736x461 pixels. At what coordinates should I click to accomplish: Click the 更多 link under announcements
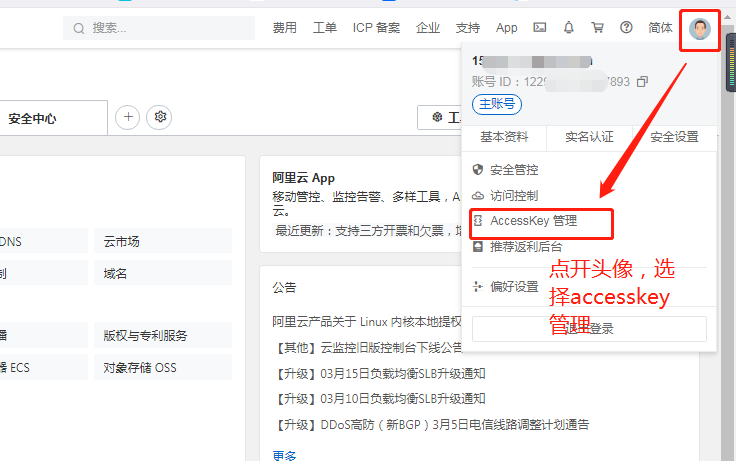tap(284, 456)
